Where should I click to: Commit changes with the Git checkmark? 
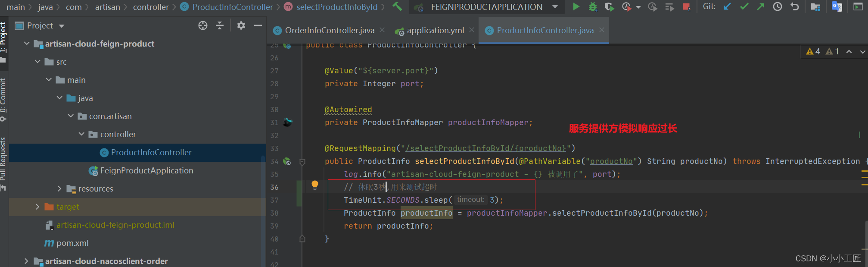click(744, 7)
